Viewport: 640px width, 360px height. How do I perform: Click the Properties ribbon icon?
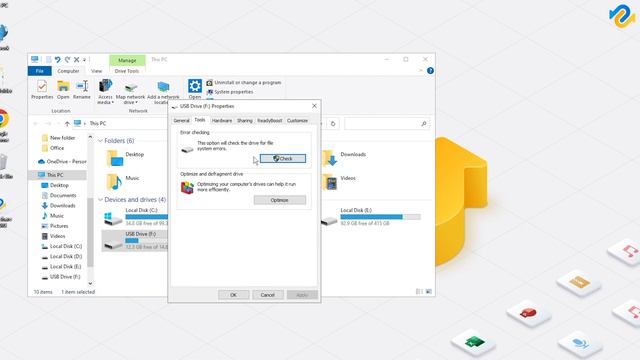(42, 90)
